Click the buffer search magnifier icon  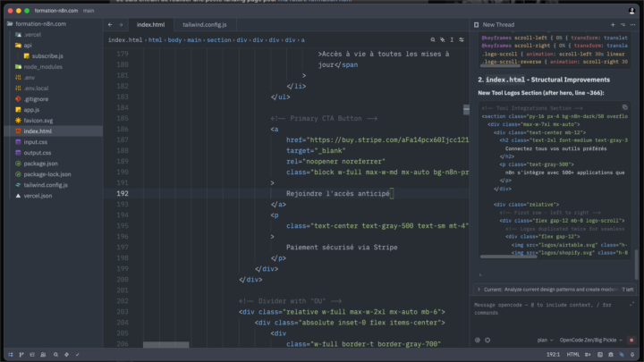[432, 40]
